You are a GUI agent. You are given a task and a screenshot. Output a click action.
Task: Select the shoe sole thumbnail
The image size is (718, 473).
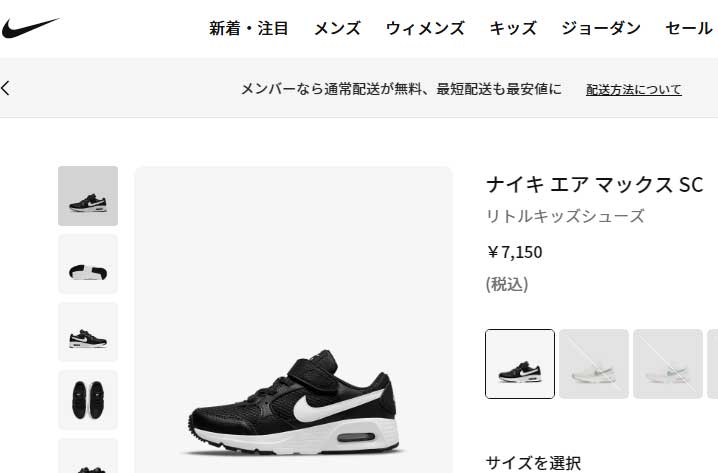click(88, 264)
